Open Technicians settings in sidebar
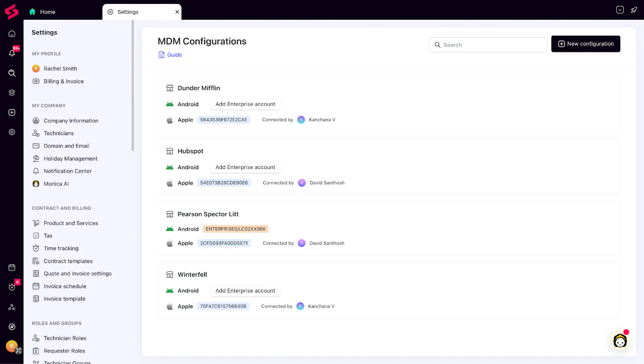644x364 pixels. point(59,133)
